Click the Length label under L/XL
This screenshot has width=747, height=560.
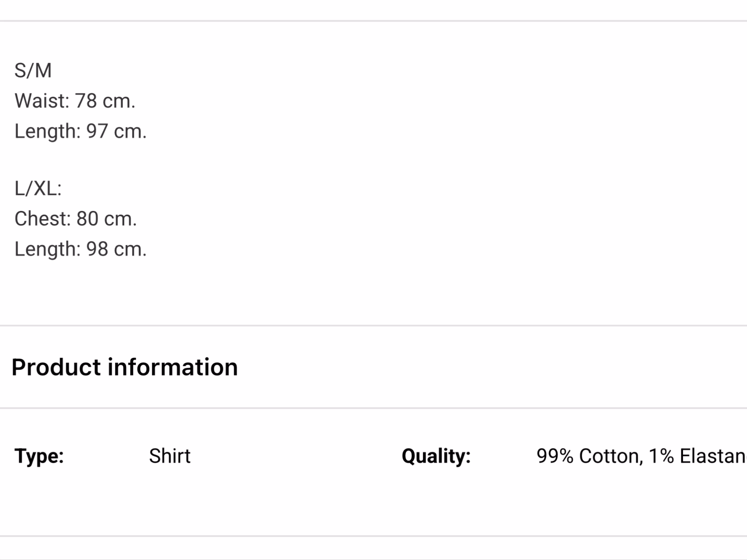click(47, 249)
